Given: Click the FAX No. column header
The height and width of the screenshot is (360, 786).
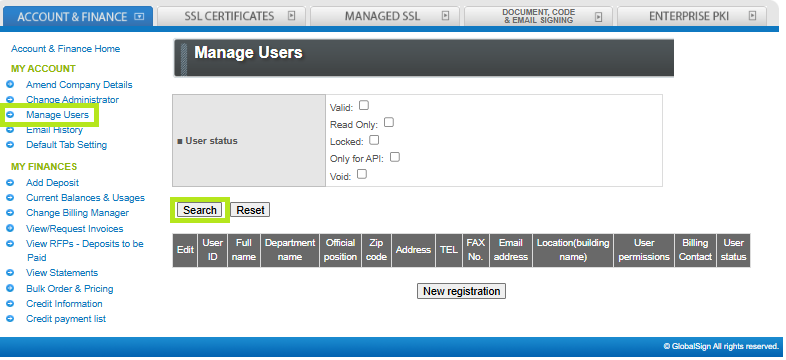Looking at the screenshot, I should [x=476, y=250].
